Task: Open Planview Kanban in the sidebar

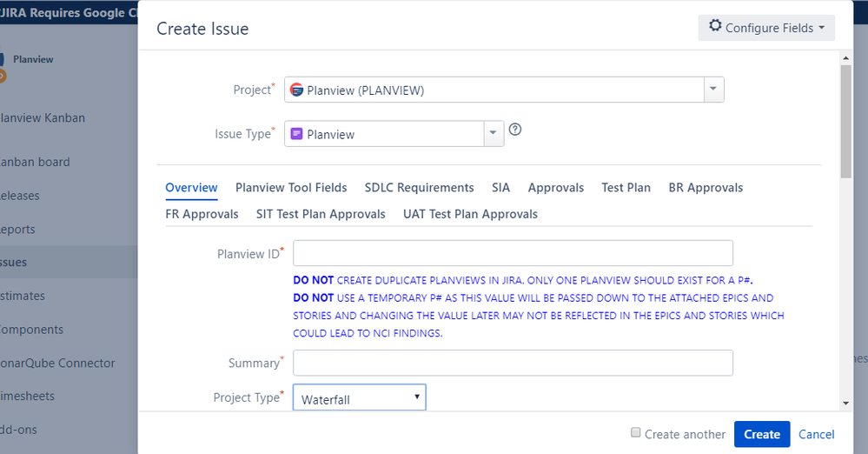Action: pos(42,117)
